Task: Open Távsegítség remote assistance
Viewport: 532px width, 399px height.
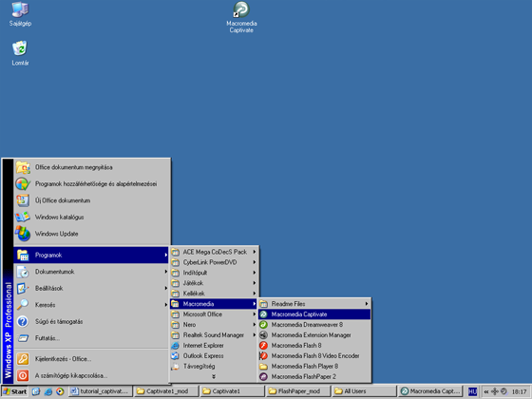Action: point(215,366)
